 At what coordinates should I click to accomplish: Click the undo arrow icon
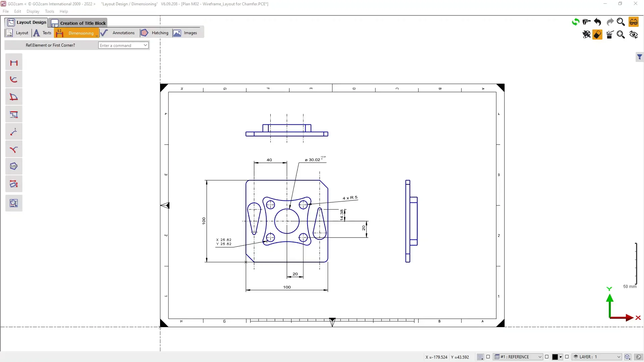(x=598, y=22)
